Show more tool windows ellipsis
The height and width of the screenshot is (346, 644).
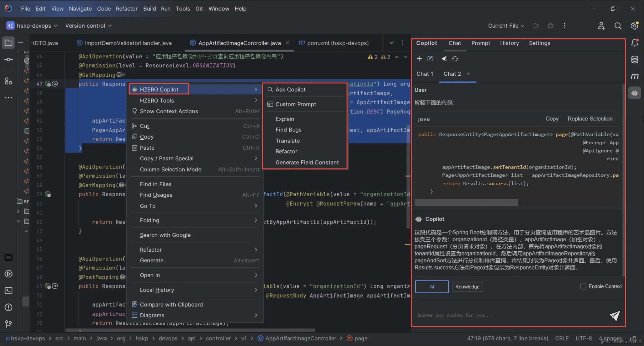click(x=8, y=98)
